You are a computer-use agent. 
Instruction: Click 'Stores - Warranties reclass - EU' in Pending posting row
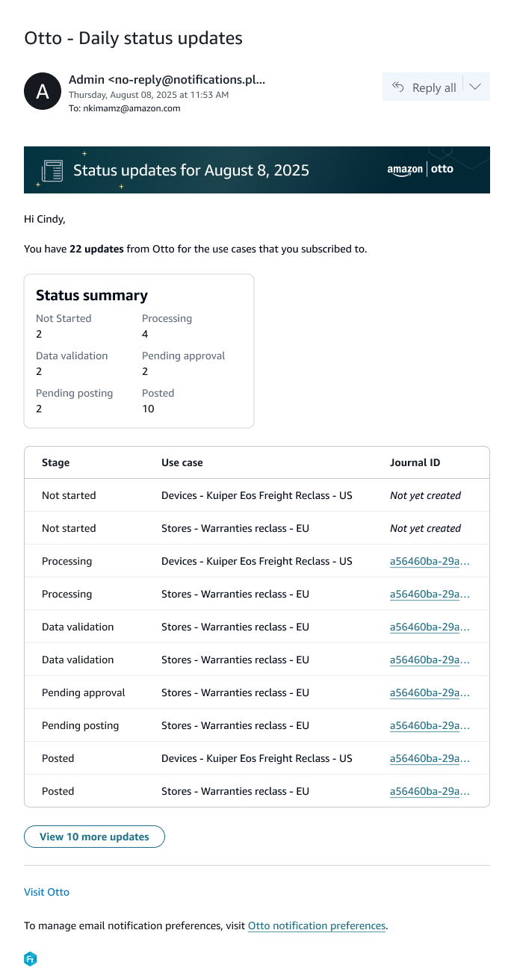pyautogui.click(x=235, y=725)
